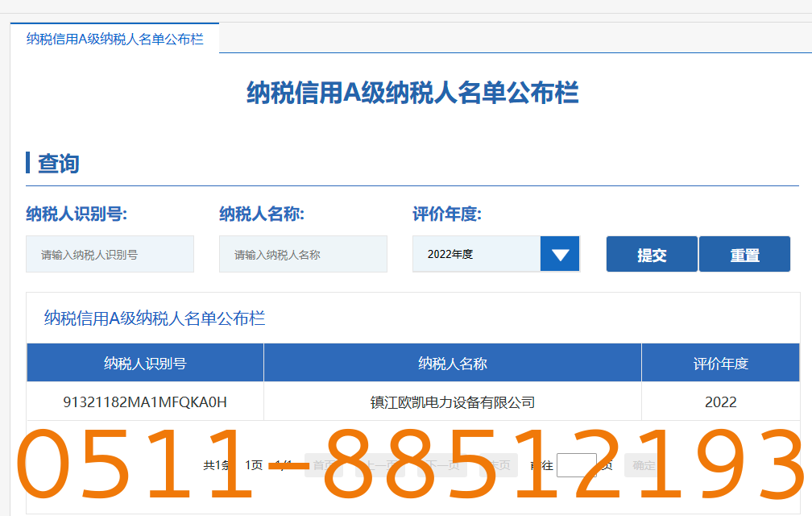Select taxpayer ID 91321182MA1MFQKA0H cell

[x=145, y=402]
